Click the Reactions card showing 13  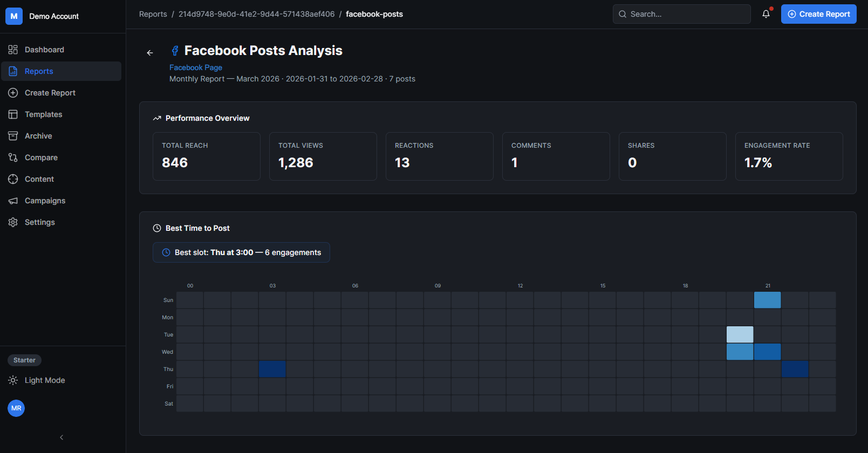(x=440, y=156)
